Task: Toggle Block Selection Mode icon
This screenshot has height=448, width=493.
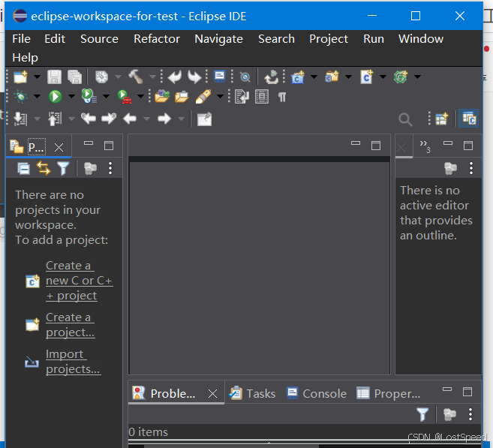Action: 262,97
